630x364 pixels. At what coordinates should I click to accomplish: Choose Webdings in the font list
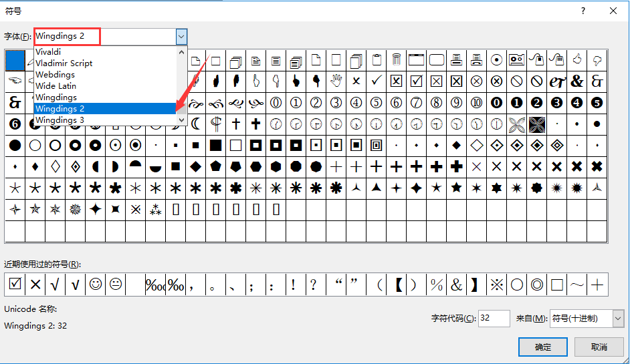click(105, 74)
